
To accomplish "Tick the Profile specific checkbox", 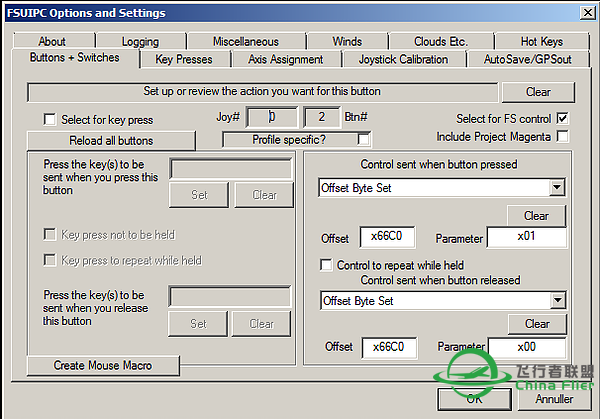I will (363, 139).
